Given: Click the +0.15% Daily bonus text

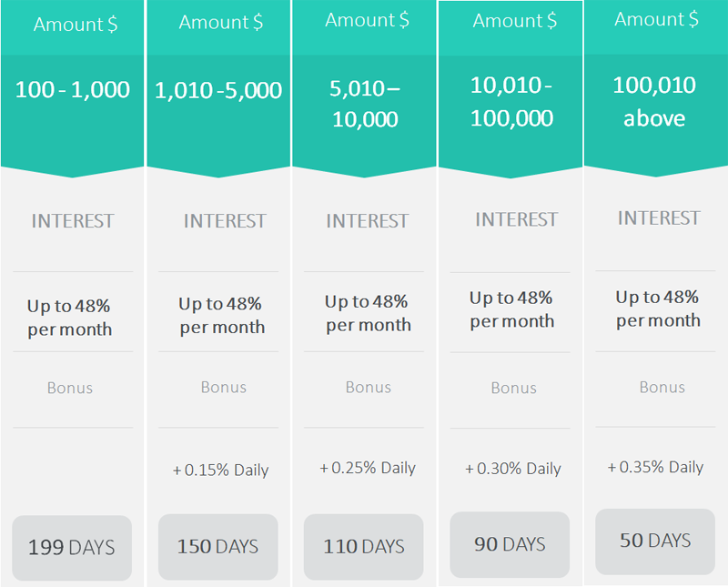Looking at the screenshot, I should 220,470.
